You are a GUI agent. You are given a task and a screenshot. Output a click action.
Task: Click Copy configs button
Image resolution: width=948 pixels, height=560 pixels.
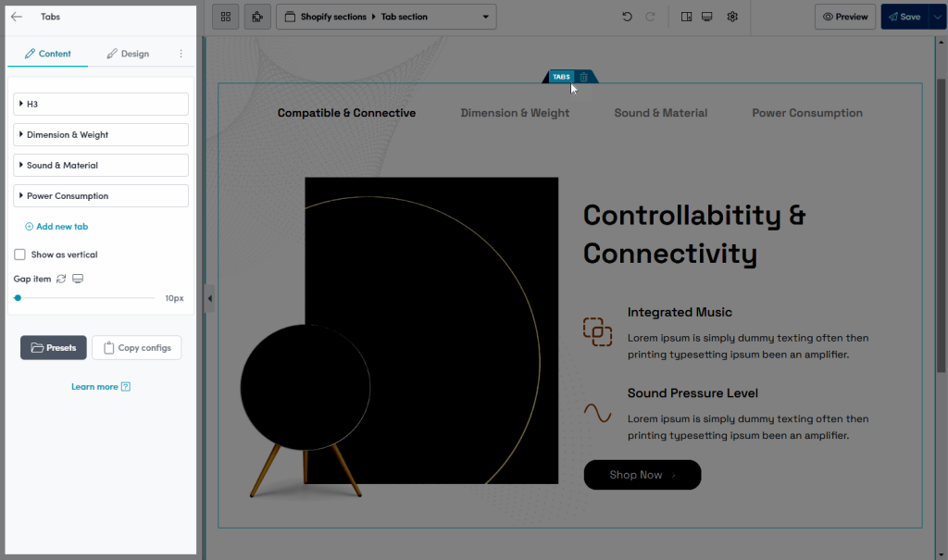pyautogui.click(x=137, y=348)
